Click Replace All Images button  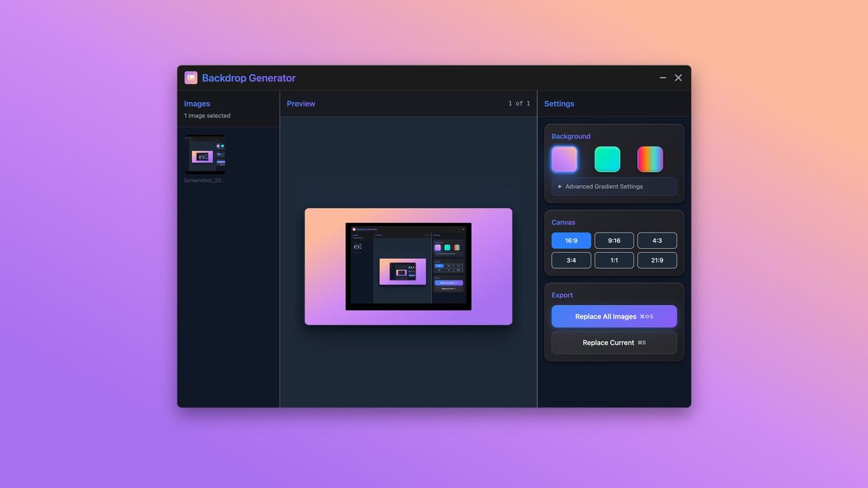click(614, 317)
